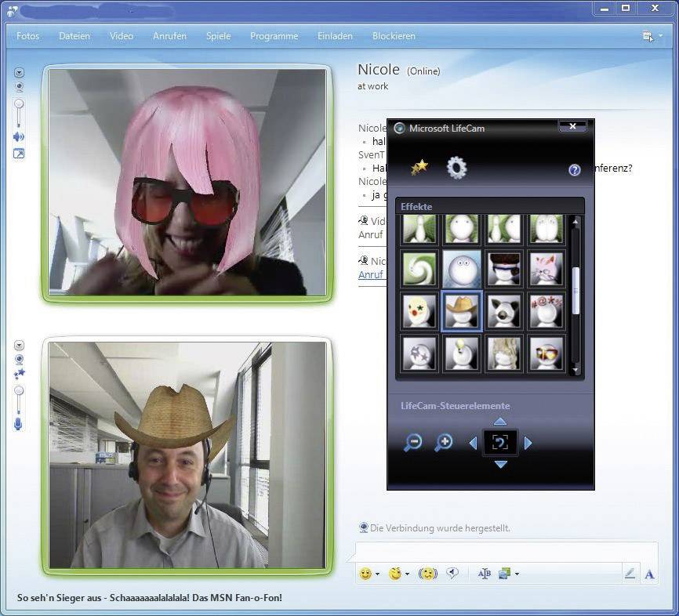
Task: Open the Programme menu
Action: [x=274, y=35]
